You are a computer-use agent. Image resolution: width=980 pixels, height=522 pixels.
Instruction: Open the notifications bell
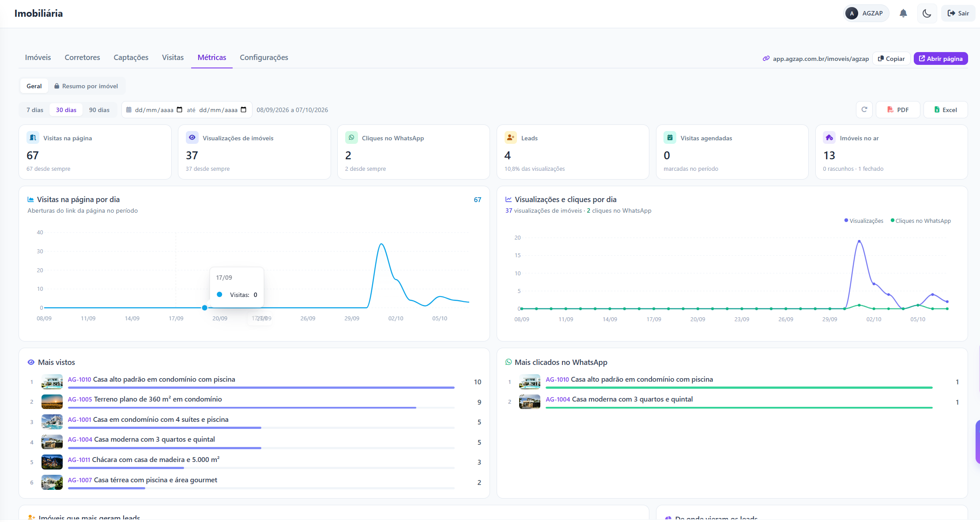(903, 13)
